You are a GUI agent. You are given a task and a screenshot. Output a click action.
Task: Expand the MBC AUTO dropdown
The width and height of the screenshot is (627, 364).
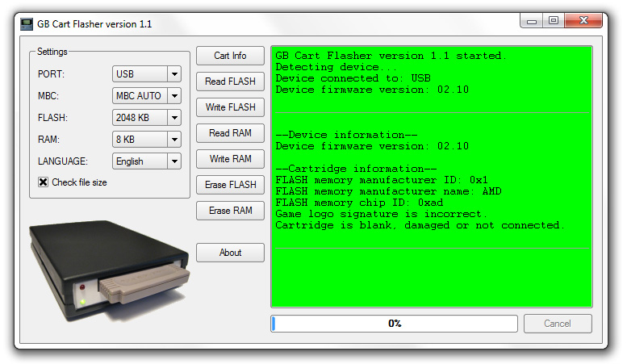tap(146, 96)
